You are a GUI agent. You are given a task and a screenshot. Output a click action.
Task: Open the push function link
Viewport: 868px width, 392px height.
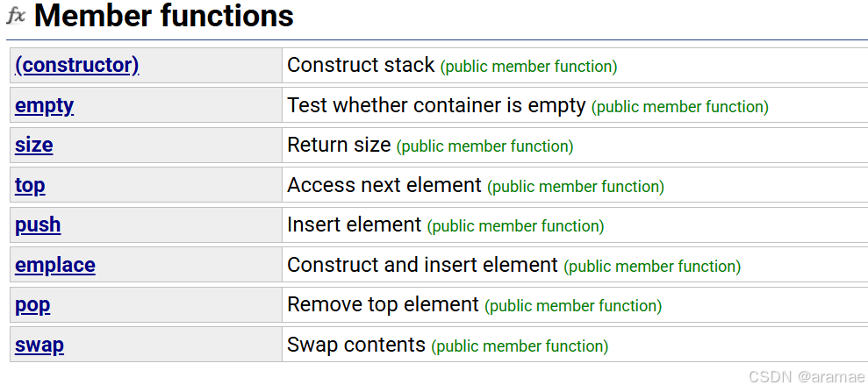coord(38,225)
